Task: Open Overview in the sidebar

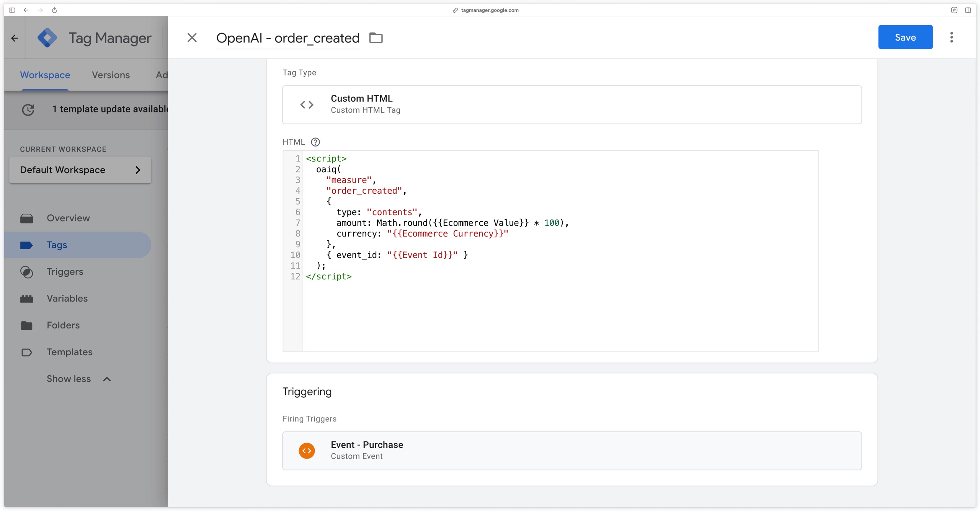Action: pyautogui.click(x=77, y=218)
